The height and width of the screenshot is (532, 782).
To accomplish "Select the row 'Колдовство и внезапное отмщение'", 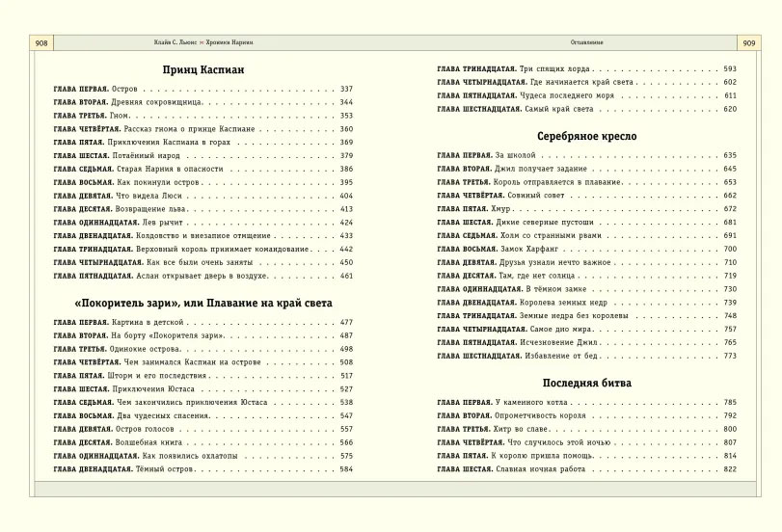I will [x=203, y=236].
